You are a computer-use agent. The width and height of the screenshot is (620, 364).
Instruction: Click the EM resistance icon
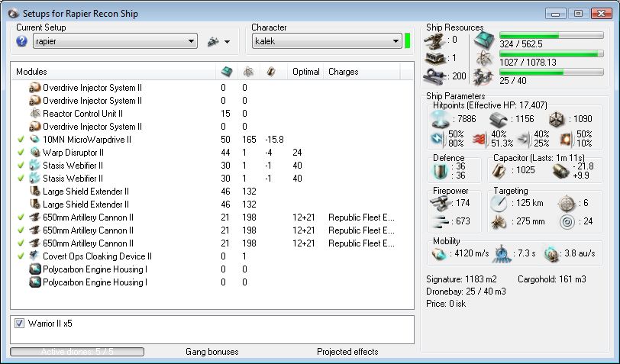pyautogui.click(x=438, y=139)
